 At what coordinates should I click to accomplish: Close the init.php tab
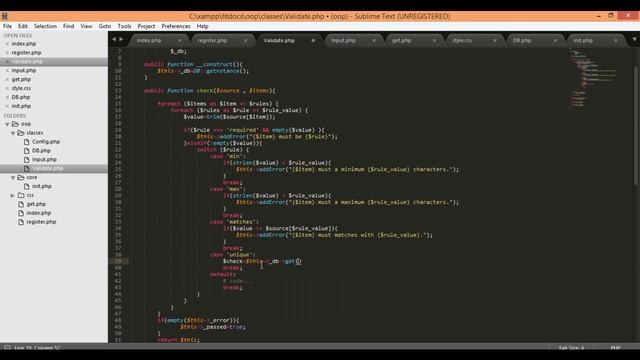pyautogui.click(x=616, y=40)
